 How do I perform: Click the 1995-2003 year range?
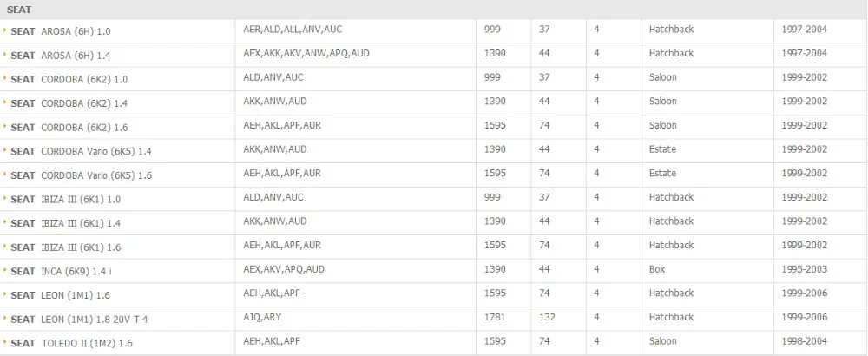point(805,269)
